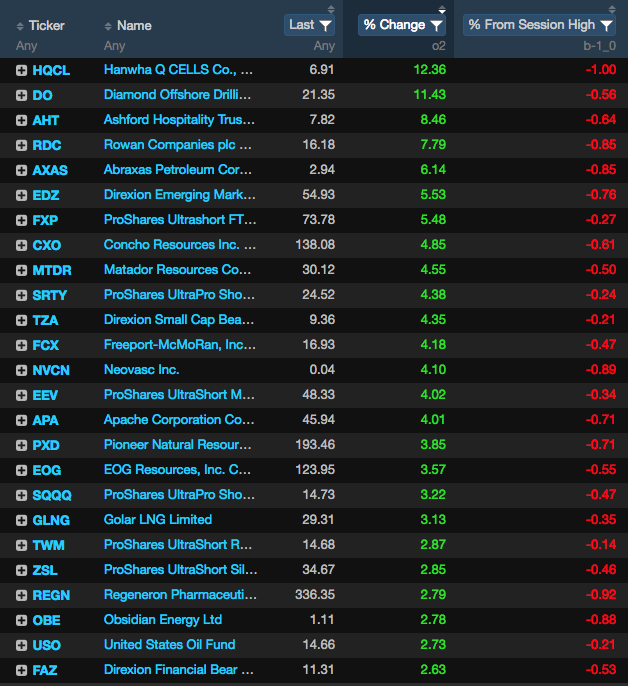Edit the Name filter field showing Any
Image resolution: width=628 pixels, height=686 pixels.
tap(115, 46)
